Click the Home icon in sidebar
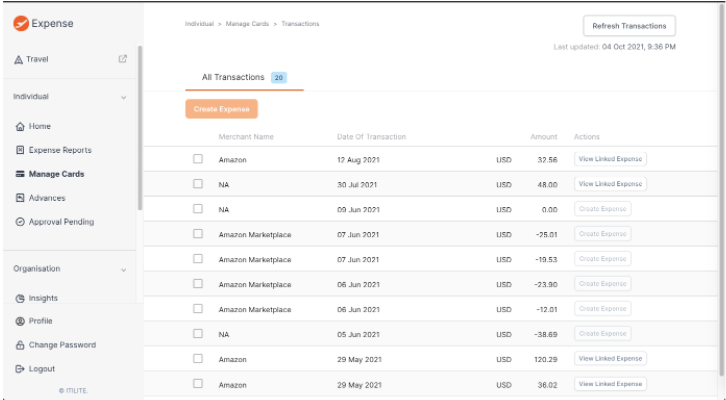 pyautogui.click(x=20, y=127)
